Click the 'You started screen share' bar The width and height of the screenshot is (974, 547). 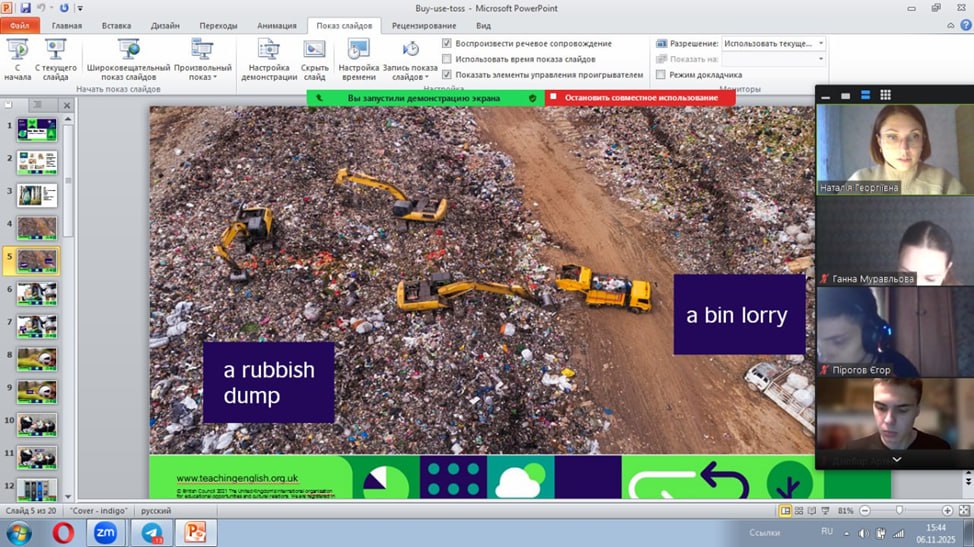[x=426, y=97]
